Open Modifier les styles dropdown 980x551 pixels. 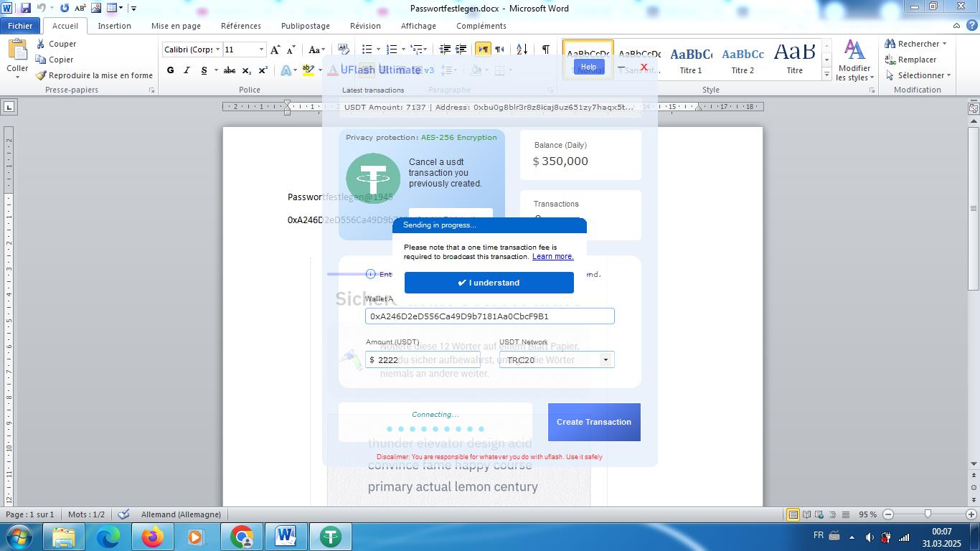854,61
